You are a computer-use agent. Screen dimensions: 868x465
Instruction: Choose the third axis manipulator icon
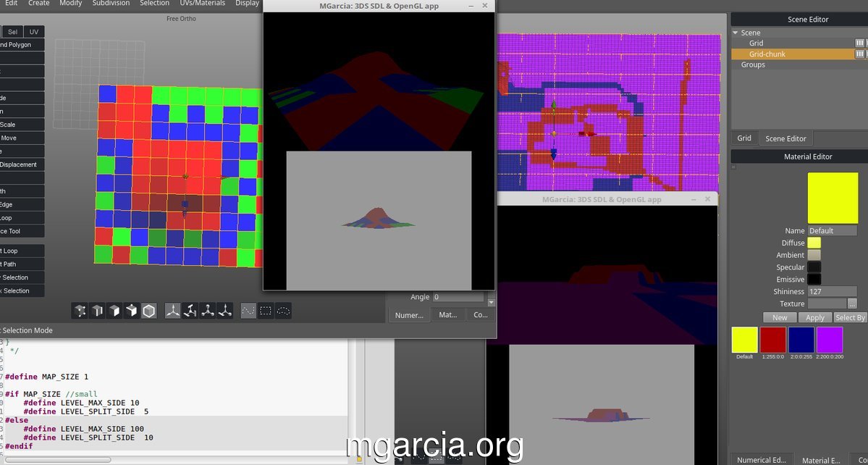[208, 311]
